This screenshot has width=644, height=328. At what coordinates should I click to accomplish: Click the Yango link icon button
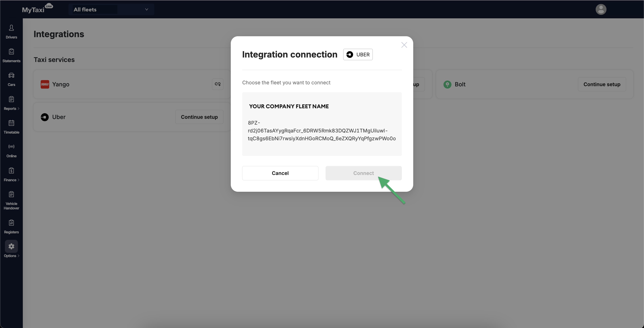tap(218, 84)
